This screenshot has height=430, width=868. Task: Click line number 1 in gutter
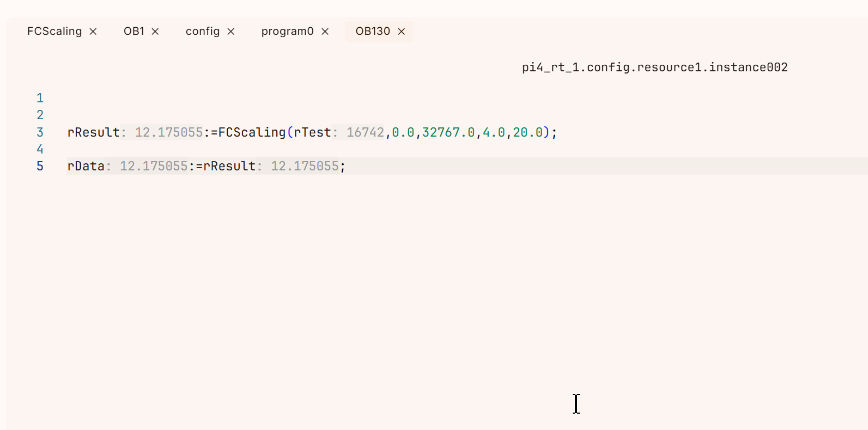tap(40, 98)
